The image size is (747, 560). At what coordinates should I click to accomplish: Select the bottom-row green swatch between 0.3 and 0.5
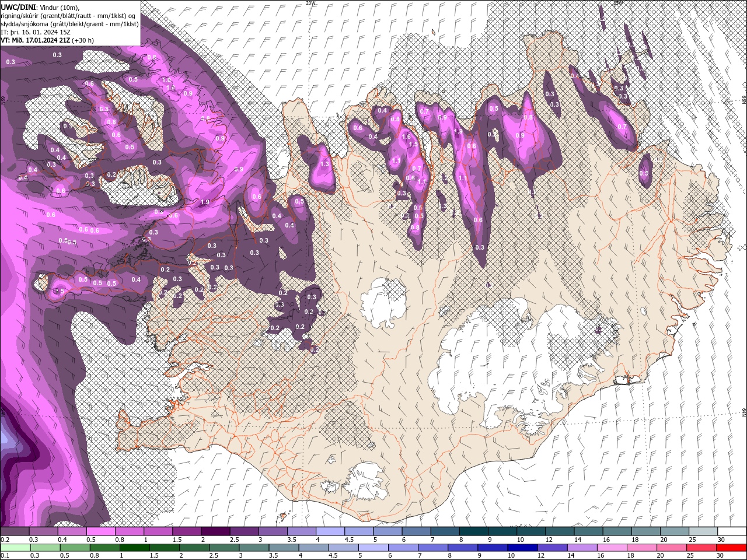click(46, 548)
